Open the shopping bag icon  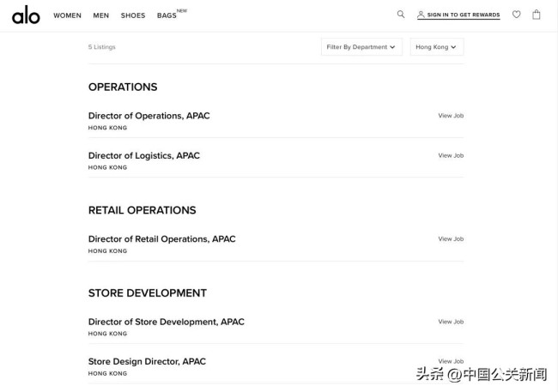coord(537,15)
